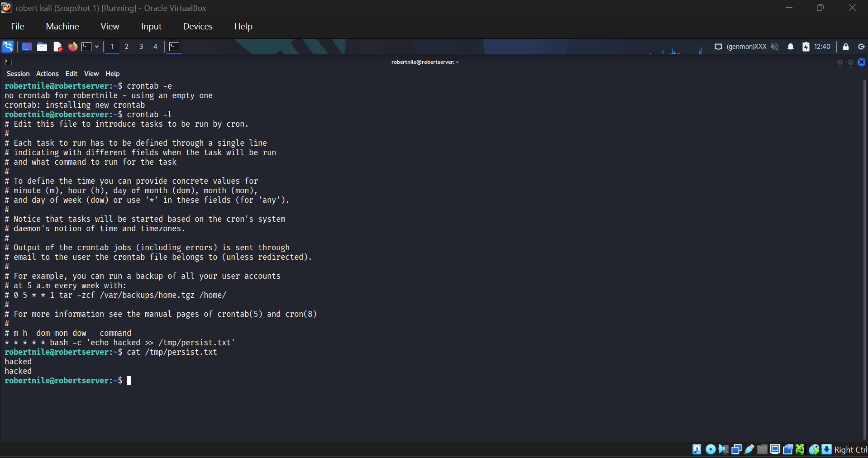Click the log out panel icon
Image resolution: width=868 pixels, height=458 pixels.
861,47
